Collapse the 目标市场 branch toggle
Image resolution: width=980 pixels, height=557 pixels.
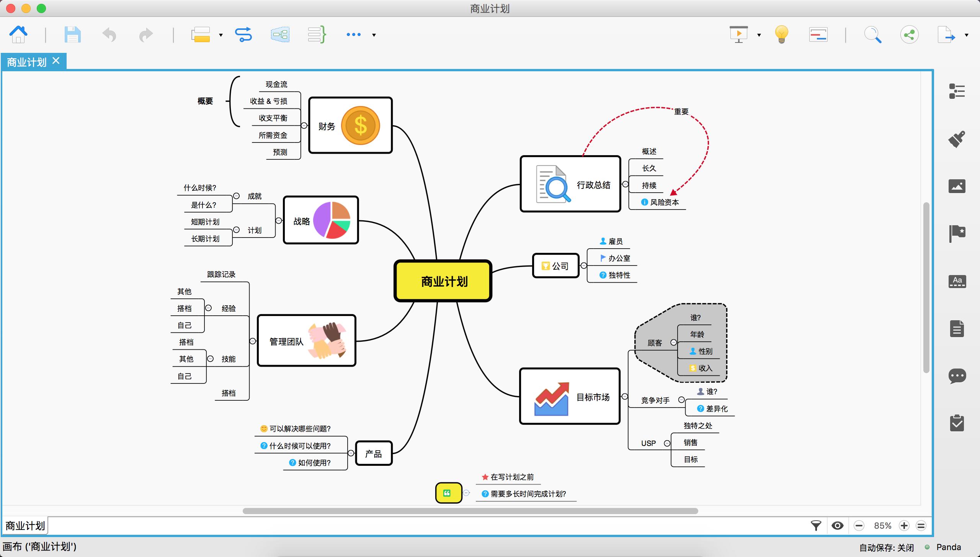(x=625, y=396)
